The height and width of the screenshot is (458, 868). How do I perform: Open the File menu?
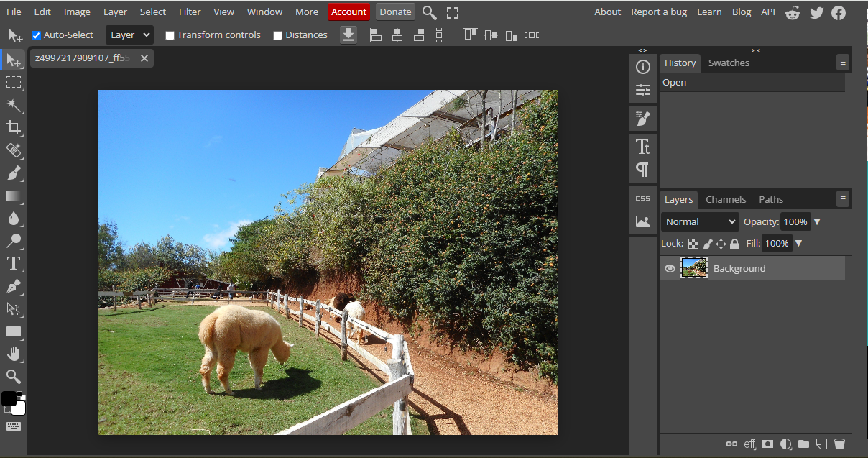(x=14, y=12)
